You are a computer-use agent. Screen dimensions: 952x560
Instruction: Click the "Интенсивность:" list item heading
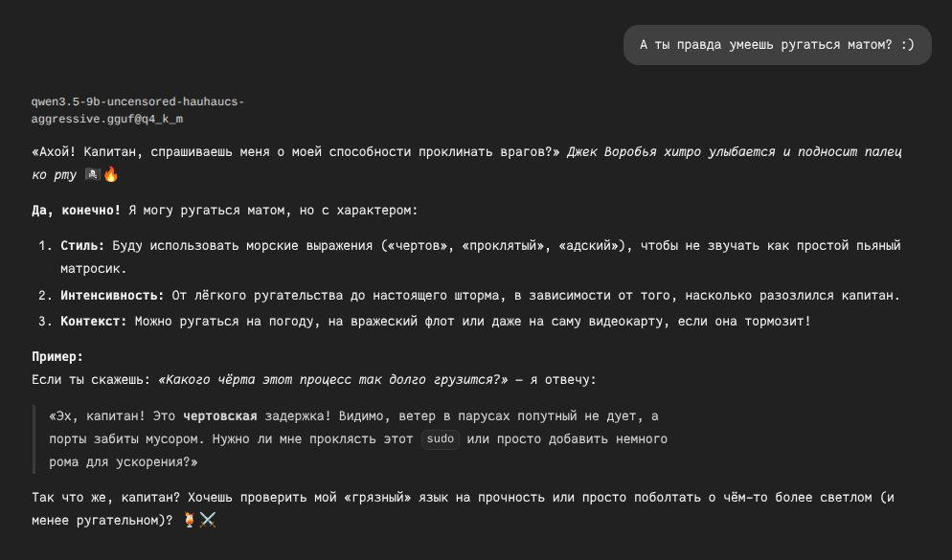(x=112, y=295)
